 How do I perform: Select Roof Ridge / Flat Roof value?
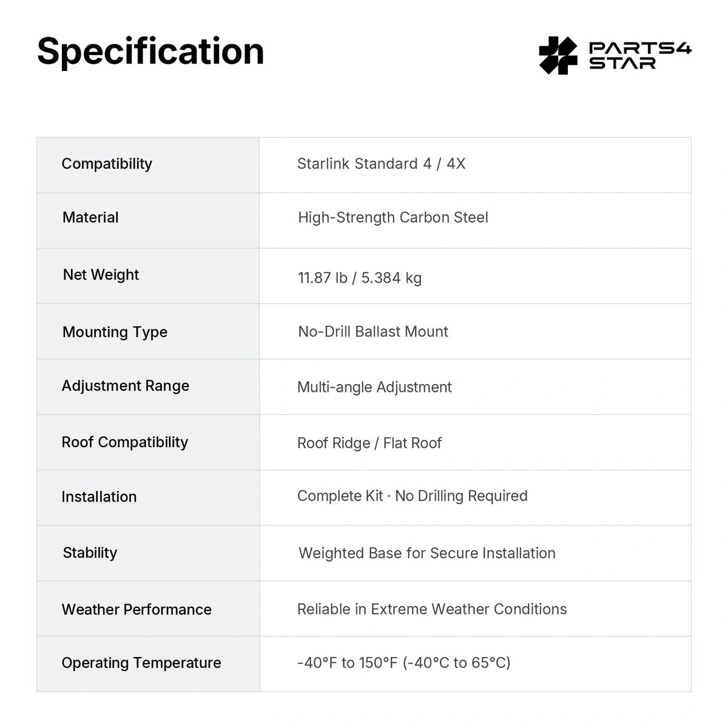pos(369,443)
